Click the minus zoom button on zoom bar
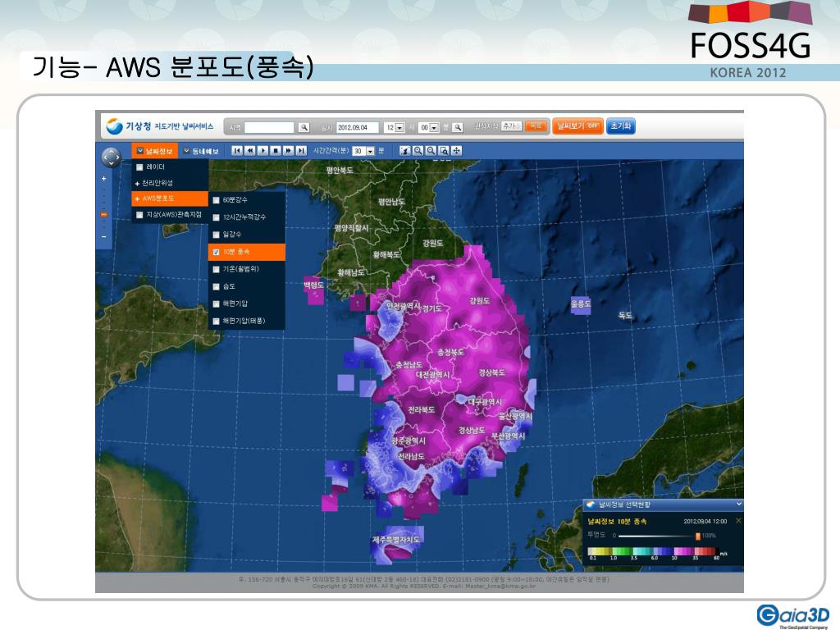This screenshot has height=630, width=840. 104,237
